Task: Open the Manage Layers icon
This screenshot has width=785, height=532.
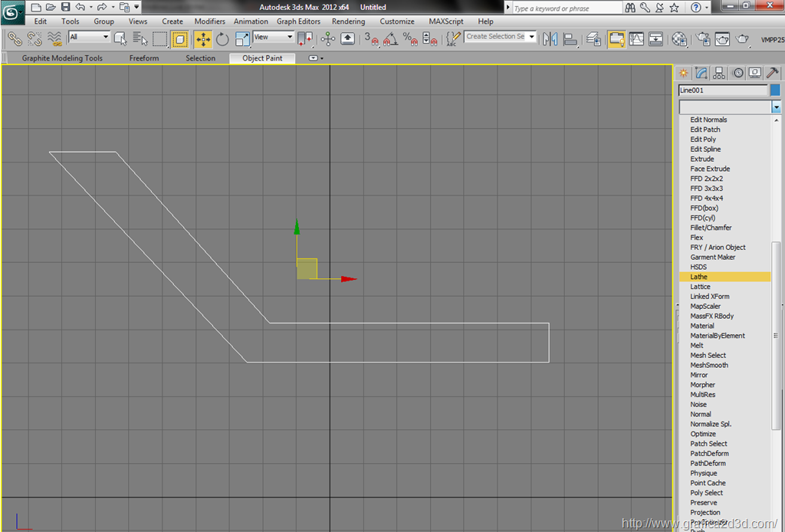Action: [x=593, y=39]
